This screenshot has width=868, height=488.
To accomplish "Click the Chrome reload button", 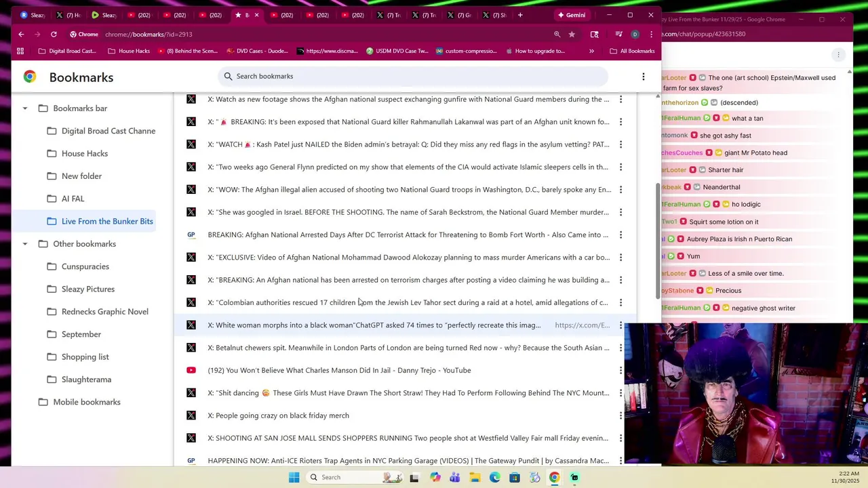I will point(54,34).
